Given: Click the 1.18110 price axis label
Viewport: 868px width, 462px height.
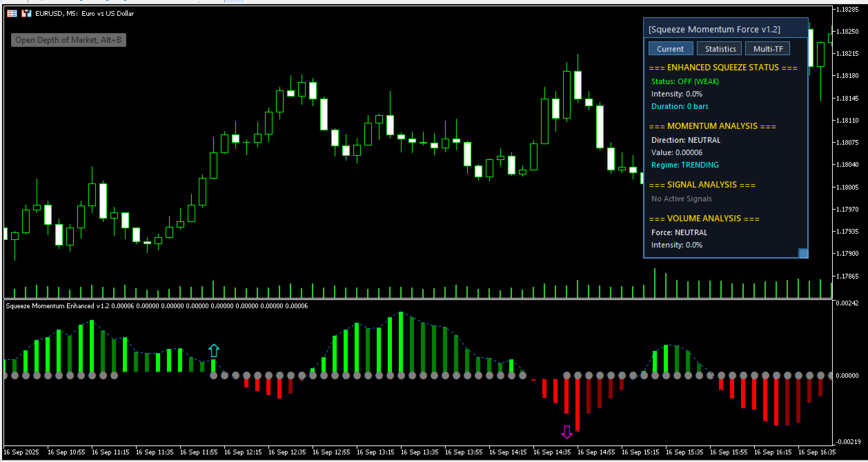Looking at the screenshot, I should click(x=847, y=120).
